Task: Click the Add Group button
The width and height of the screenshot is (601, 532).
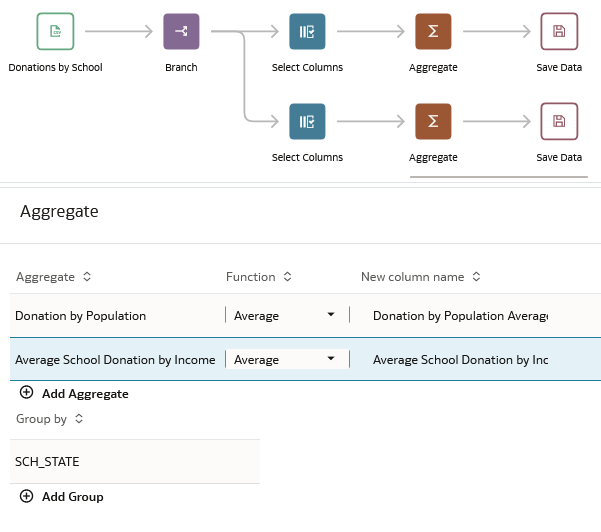Action: coord(62,497)
